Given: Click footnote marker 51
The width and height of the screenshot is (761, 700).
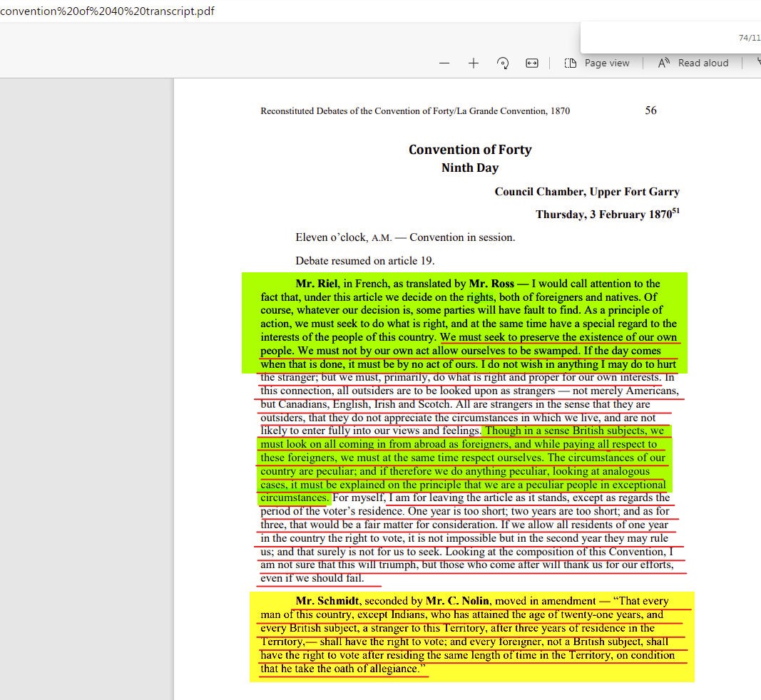Looking at the screenshot, I should point(676,210).
